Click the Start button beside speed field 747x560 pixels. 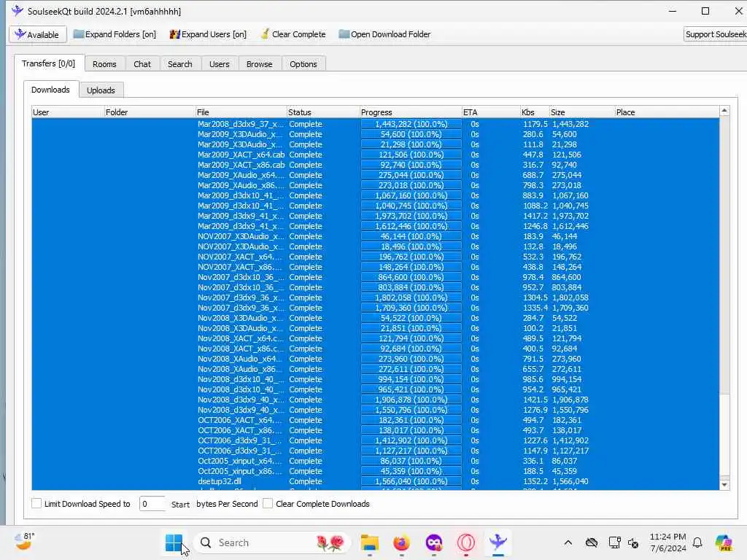pyautogui.click(x=180, y=505)
